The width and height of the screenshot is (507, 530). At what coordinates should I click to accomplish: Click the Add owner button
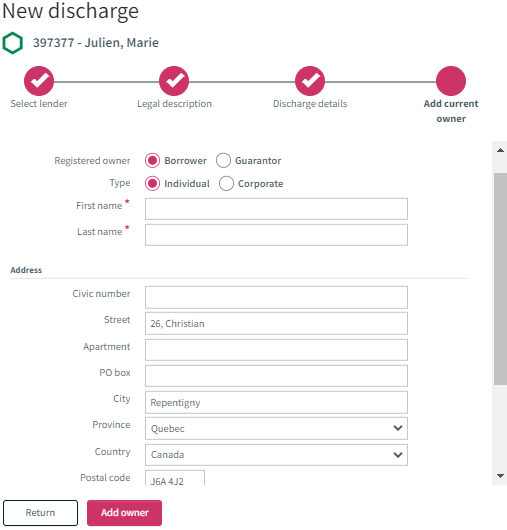124,513
